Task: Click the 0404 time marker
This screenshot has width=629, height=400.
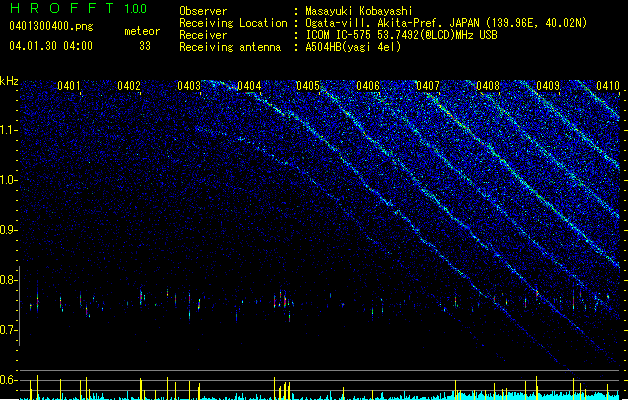Action: click(249, 86)
